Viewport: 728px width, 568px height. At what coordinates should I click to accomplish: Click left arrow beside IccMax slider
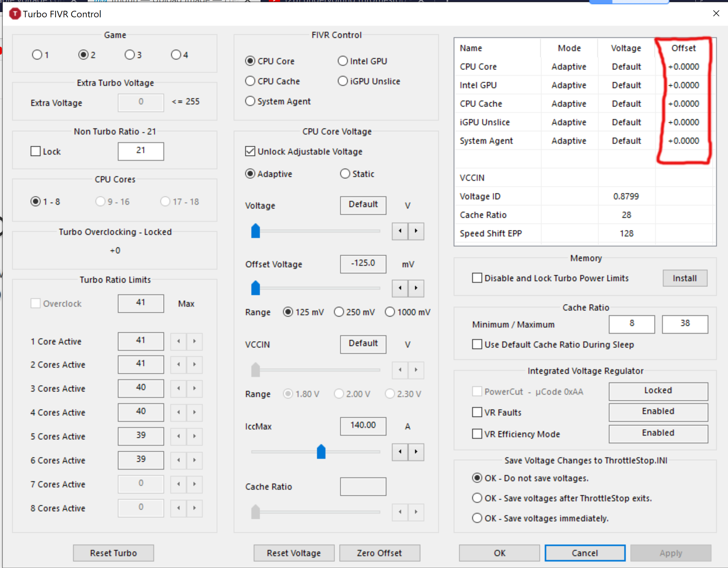[x=400, y=452]
